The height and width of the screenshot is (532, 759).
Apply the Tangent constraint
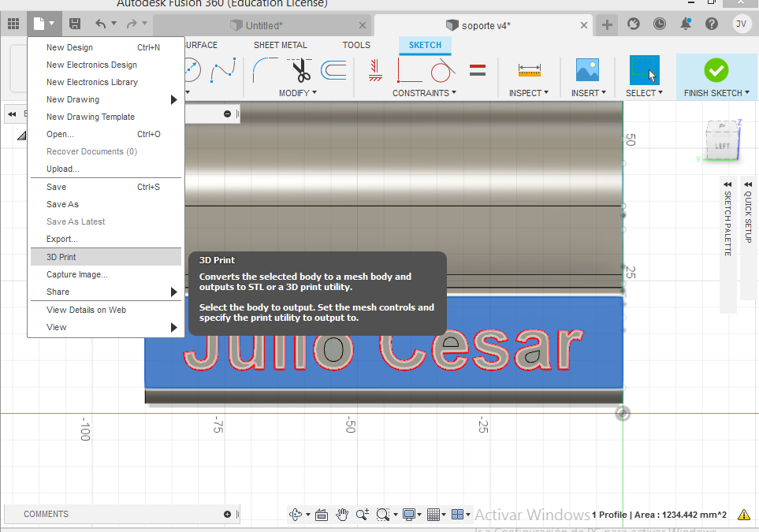[443, 69]
